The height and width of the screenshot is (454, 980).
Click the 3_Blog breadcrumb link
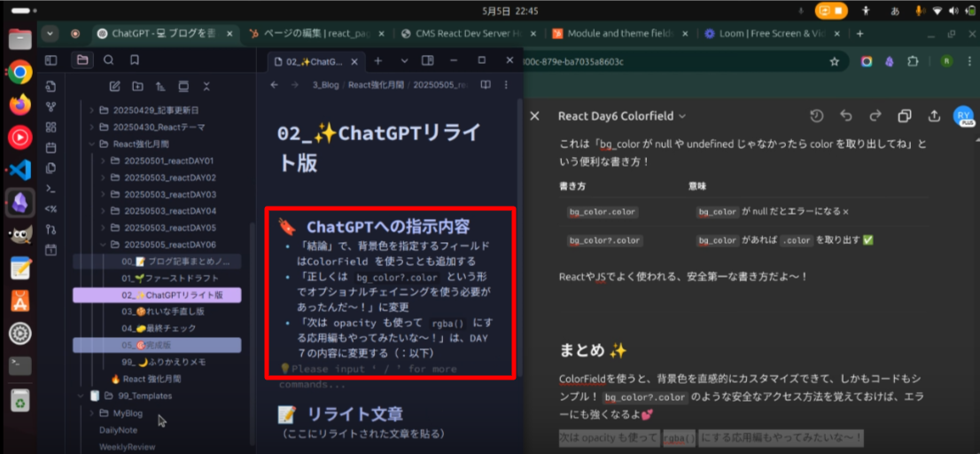[x=325, y=85]
